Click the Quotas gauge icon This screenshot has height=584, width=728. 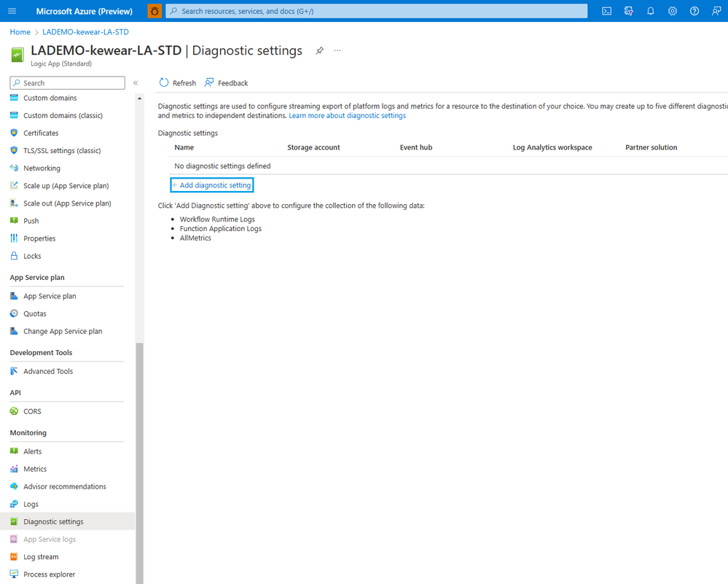coord(14,314)
